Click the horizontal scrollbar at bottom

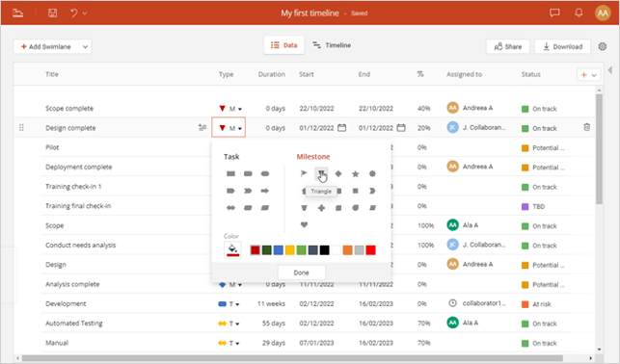[292, 358]
